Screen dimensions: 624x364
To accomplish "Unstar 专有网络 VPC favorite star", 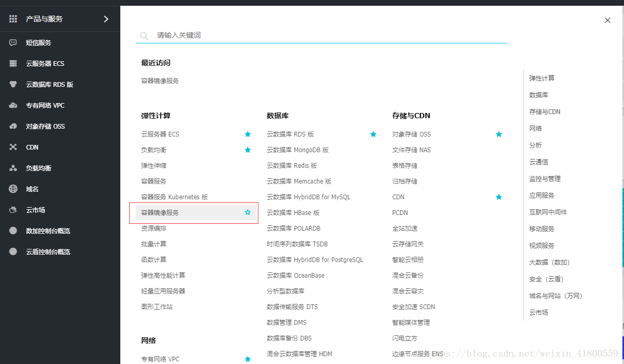I will (x=247, y=359).
